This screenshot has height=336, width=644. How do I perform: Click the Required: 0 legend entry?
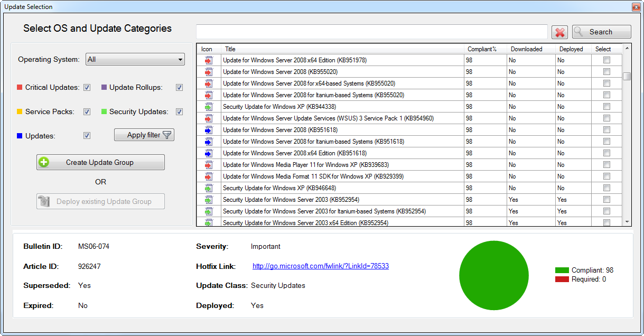coord(581,279)
